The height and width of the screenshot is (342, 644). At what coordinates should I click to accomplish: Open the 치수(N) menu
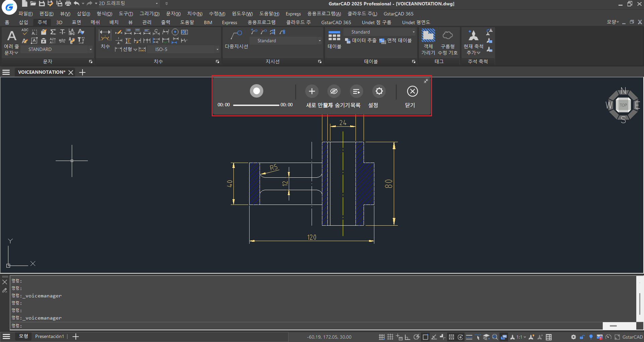click(x=195, y=14)
